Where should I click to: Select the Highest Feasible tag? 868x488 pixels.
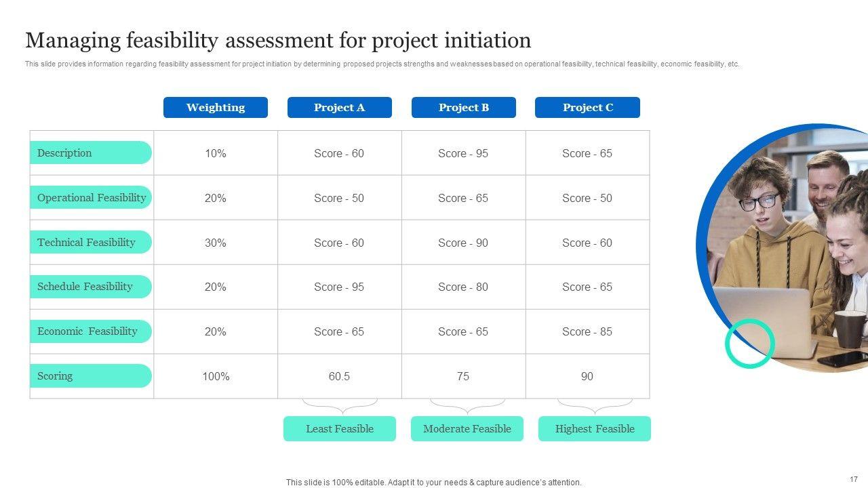click(x=595, y=429)
